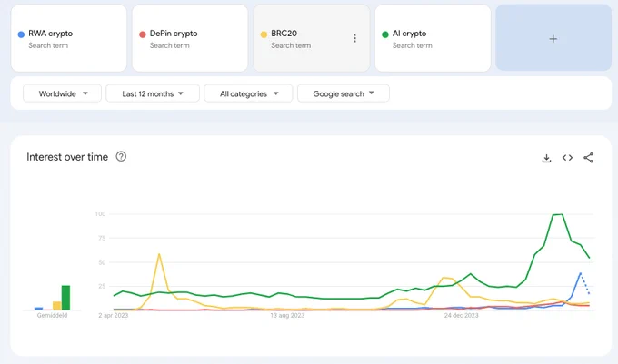Share the Interest over time chart
Screen dimensions: 618x364
[588, 158]
